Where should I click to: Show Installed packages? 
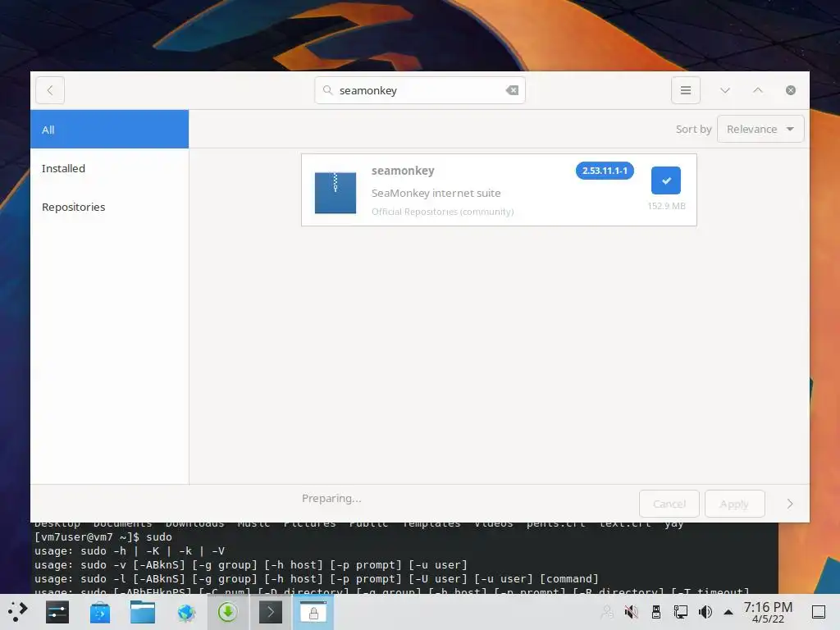click(x=109, y=168)
